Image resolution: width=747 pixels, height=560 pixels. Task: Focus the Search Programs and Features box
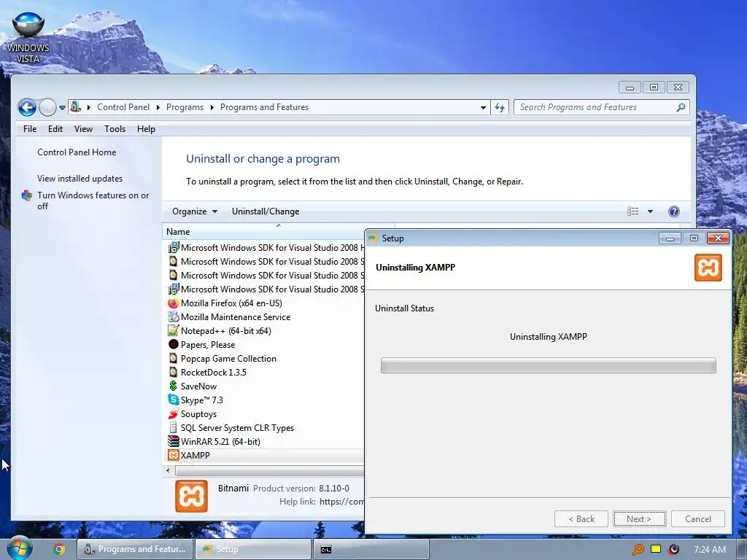pyautogui.click(x=601, y=108)
